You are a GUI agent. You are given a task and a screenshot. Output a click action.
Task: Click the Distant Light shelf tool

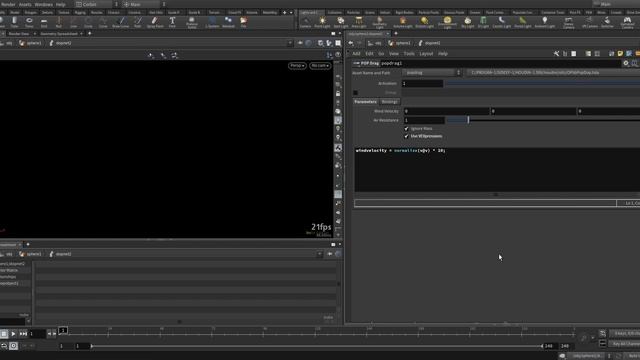coord(424,22)
